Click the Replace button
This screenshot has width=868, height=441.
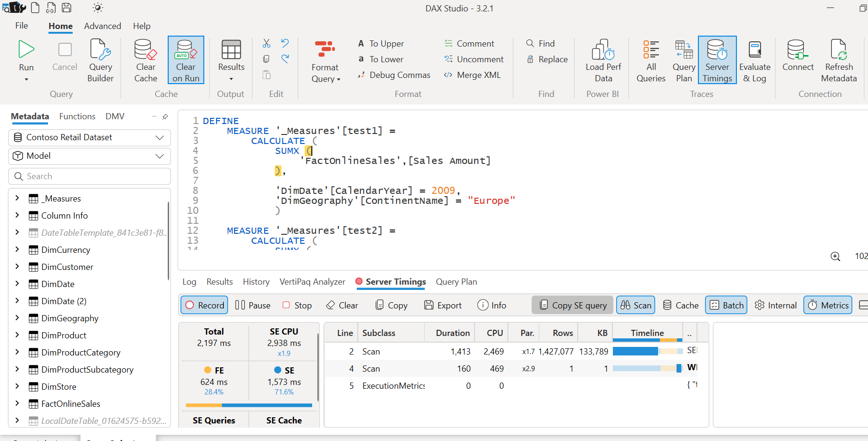coord(547,59)
